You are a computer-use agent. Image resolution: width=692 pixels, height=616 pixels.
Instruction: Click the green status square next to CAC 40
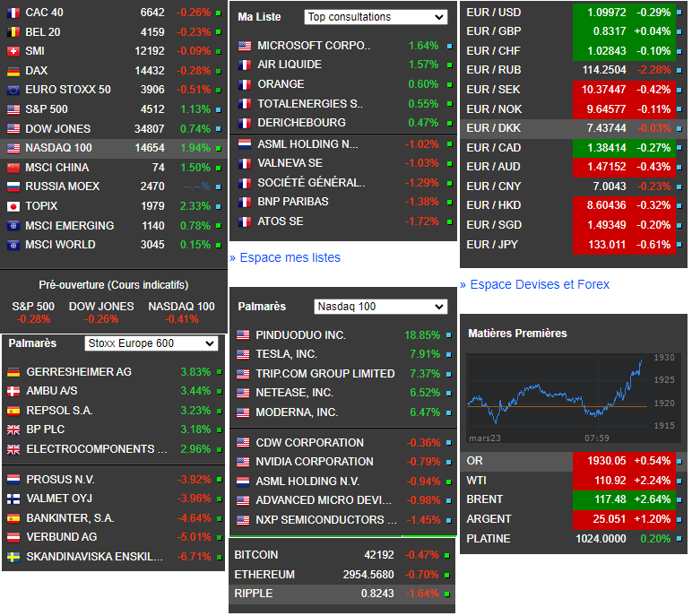tap(219, 13)
